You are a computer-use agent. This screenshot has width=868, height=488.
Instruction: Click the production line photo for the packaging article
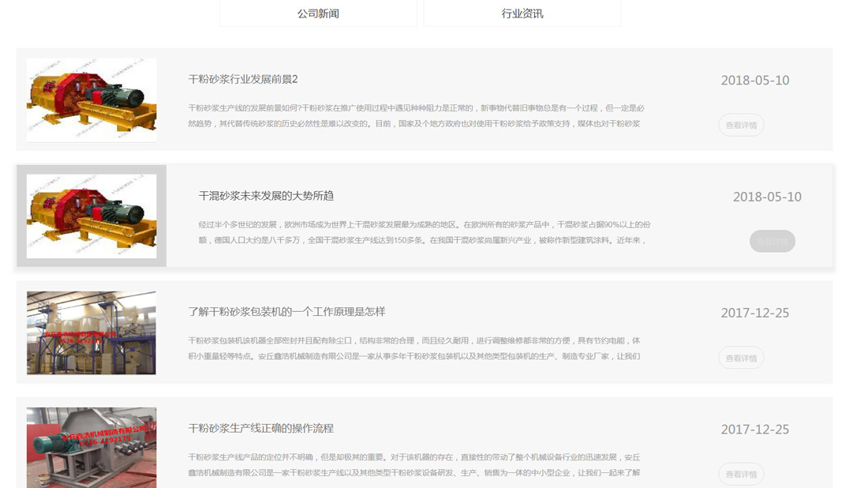click(x=91, y=332)
